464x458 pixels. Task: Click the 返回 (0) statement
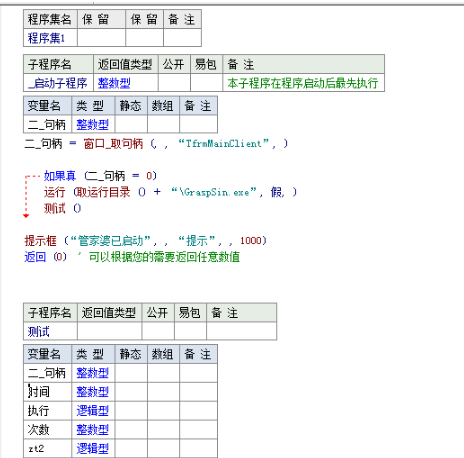[x=46, y=257]
